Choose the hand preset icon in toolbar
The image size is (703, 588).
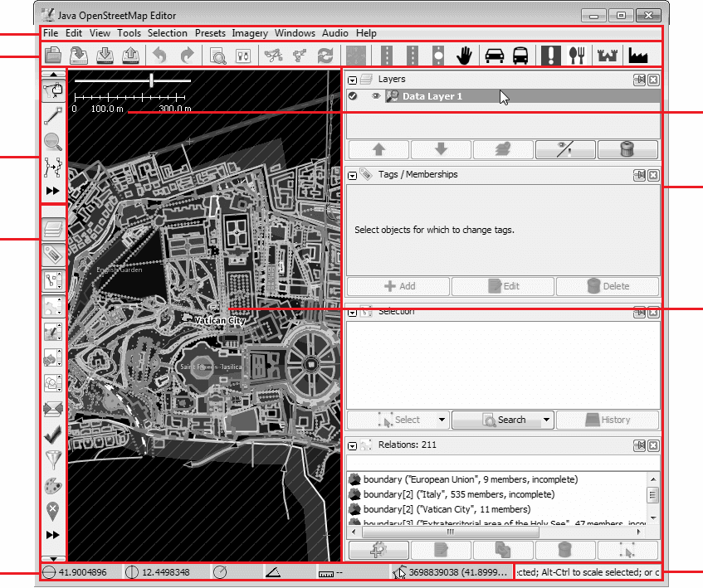(465, 56)
